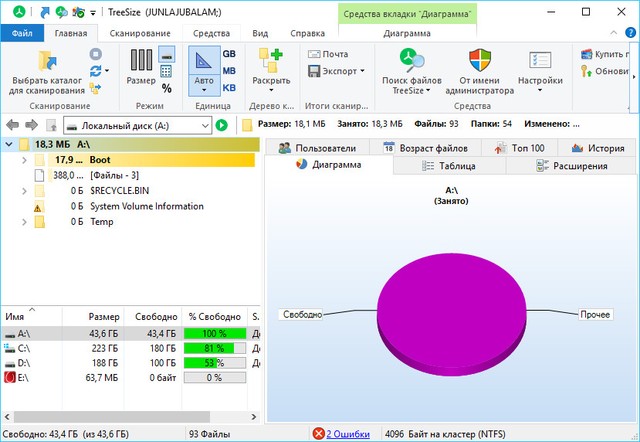Toggle the KB size unit
The width and height of the screenshot is (640, 442).
[229, 88]
